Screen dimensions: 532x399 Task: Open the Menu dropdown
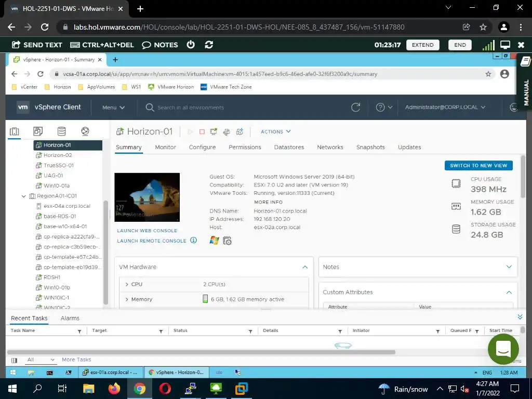[x=113, y=107]
